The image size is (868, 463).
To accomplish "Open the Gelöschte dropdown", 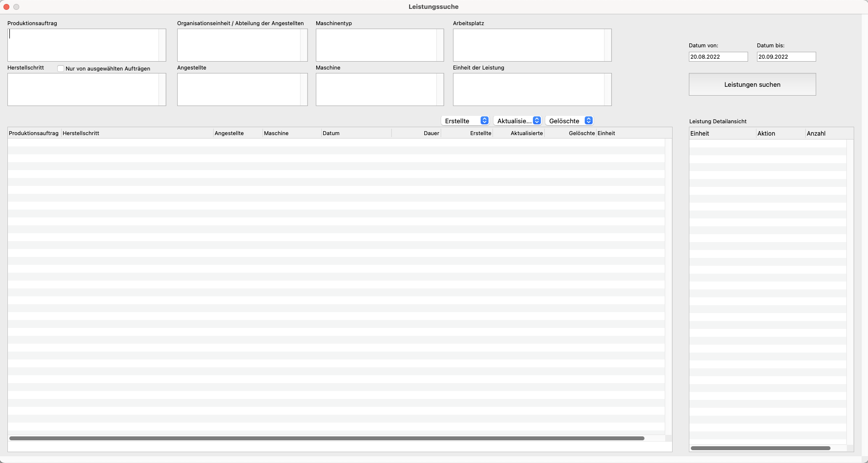I will coord(570,121).
